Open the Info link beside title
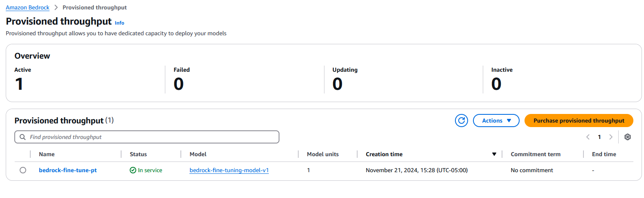The image size is (644, 198). (x=119, y=23)
